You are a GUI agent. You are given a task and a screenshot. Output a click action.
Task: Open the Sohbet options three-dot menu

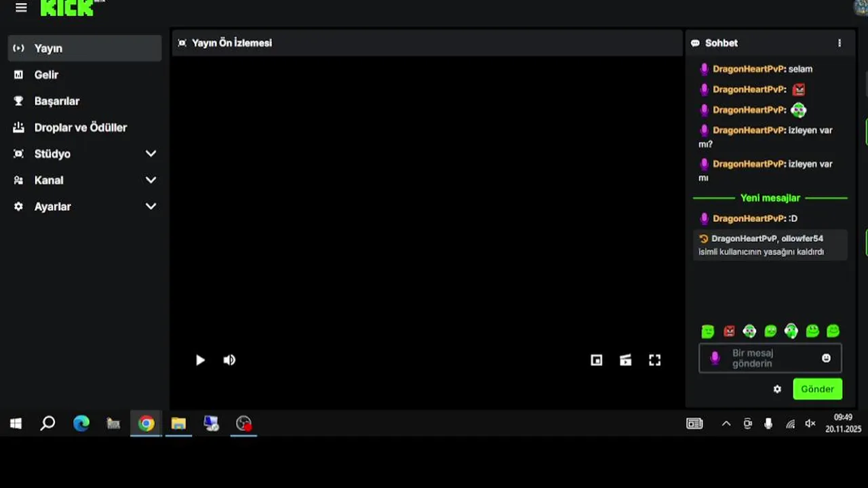(x=840, y=43)
